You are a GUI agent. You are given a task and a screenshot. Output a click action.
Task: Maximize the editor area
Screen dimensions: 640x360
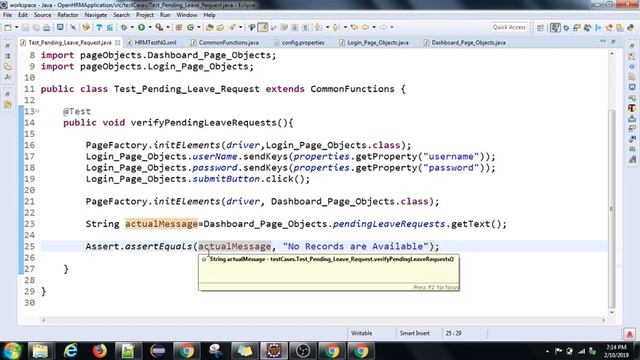[x=613, y=41]
